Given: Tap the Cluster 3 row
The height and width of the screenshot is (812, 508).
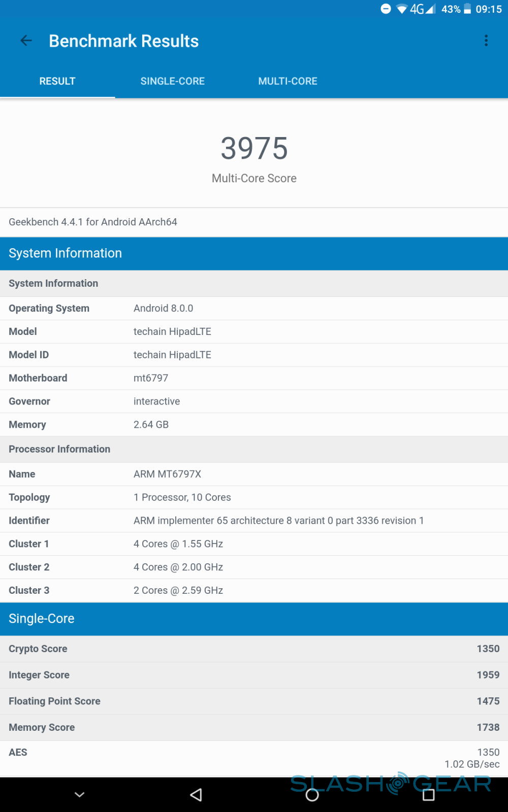Looking at the screenshot, I should tap(254, 590).
